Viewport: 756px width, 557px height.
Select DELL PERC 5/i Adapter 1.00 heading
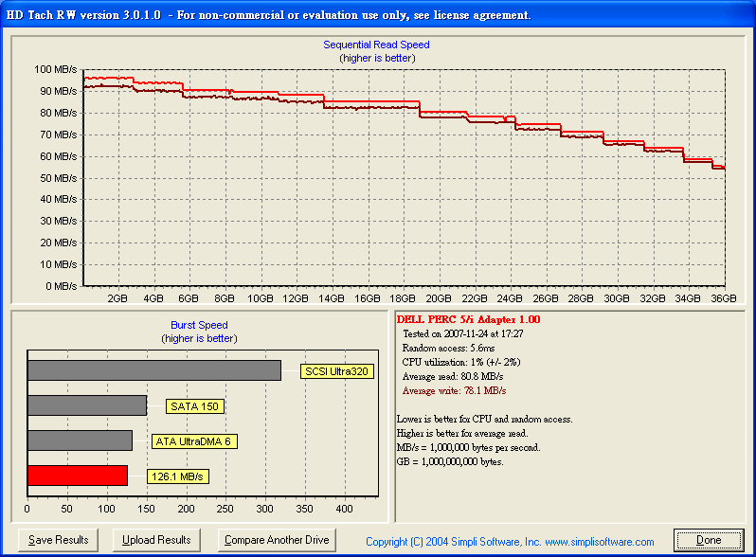(x=468, y=319)
